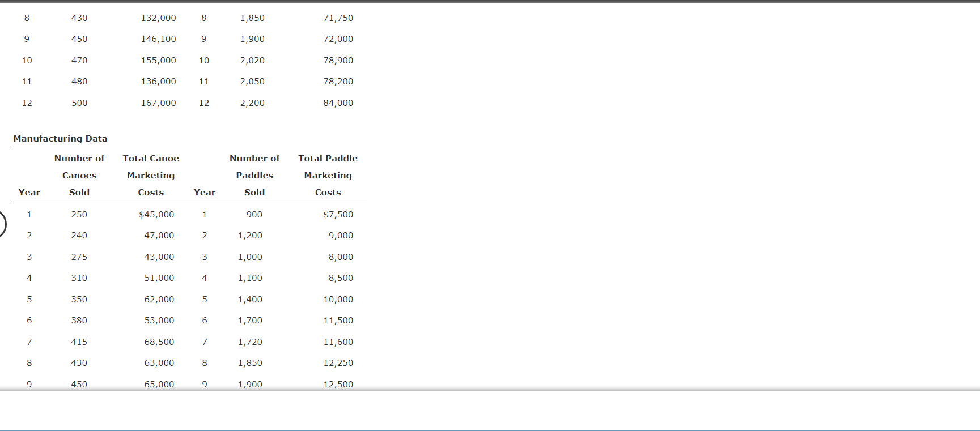Choose the paddles sold cell 1,720

point(250,342)
